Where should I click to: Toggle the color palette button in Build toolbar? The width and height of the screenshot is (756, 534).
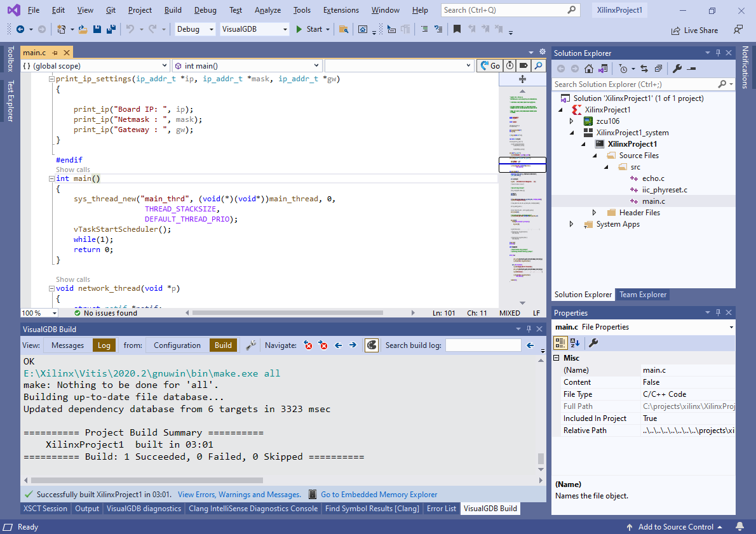(x=371, y=345)
